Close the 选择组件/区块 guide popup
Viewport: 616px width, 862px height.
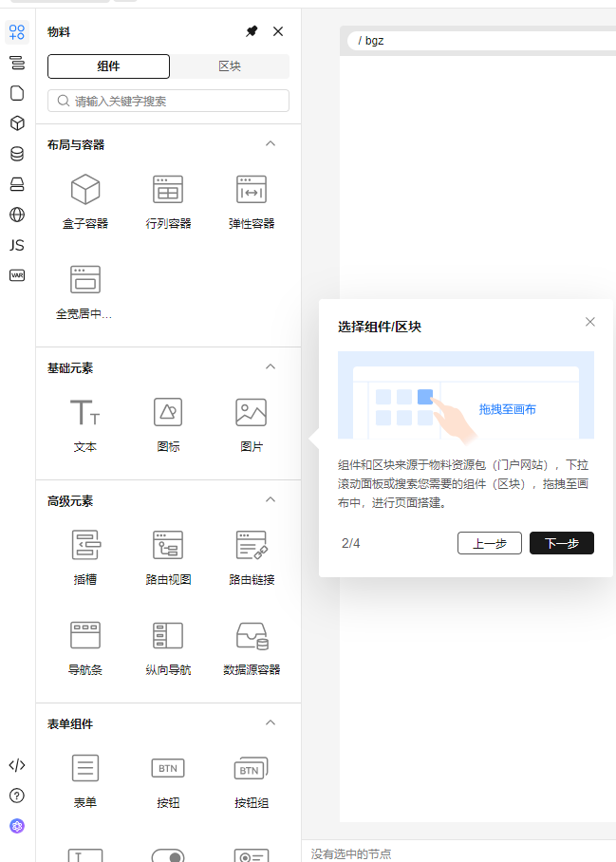click(x=590, y=322)
